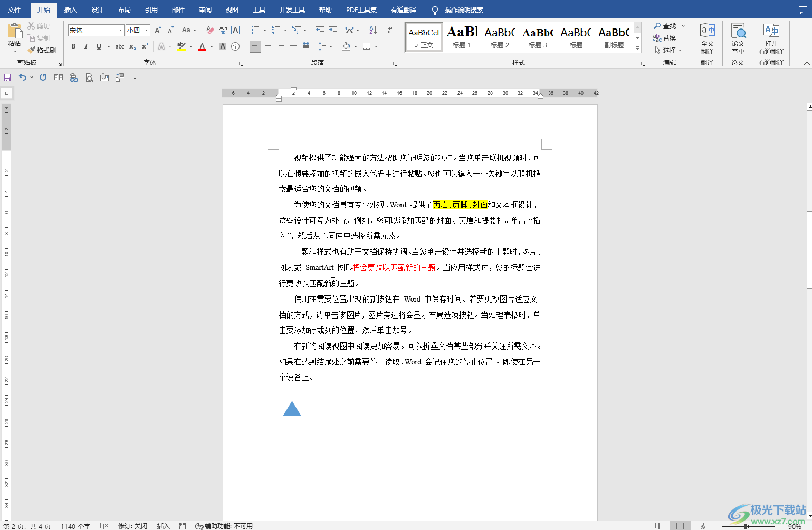Toggle superscript formatting

coord(145,46)
